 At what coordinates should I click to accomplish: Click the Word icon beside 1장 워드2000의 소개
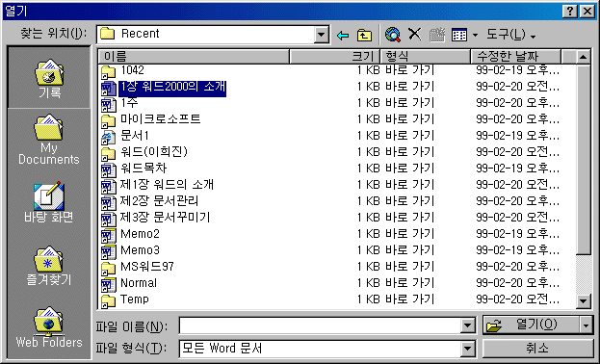tap(108, 88)
